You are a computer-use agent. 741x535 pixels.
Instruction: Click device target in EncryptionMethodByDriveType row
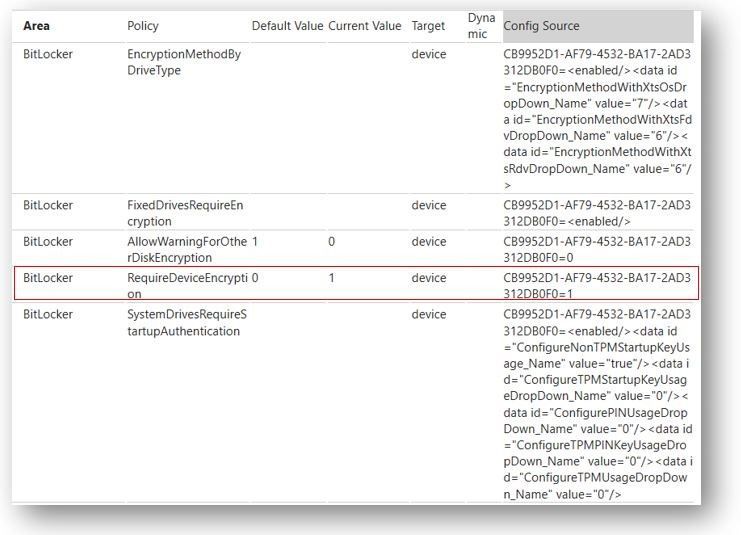point(429,54)
